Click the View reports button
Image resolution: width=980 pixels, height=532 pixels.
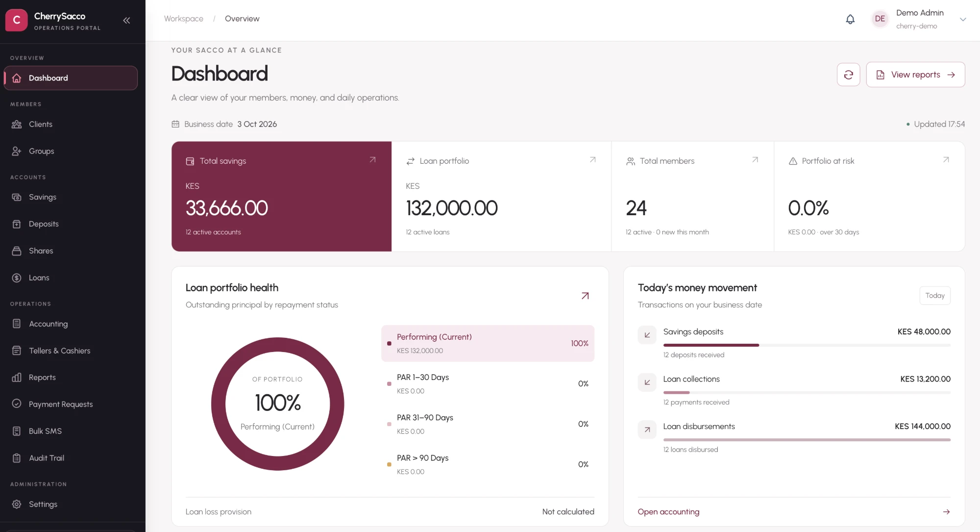click(x=915, y=75)
